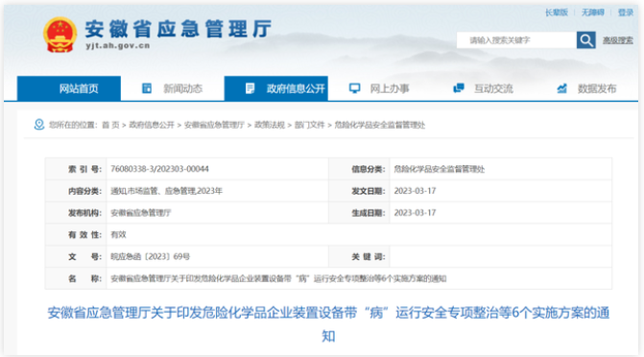Click breadcrumb link 首页

(110, 125)
